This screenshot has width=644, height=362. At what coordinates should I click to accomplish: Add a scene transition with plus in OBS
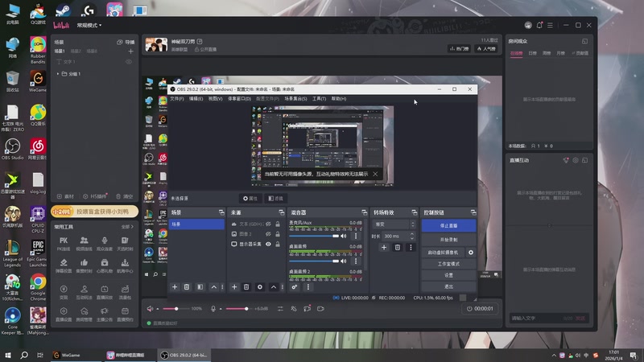click(x=384, y=247)
